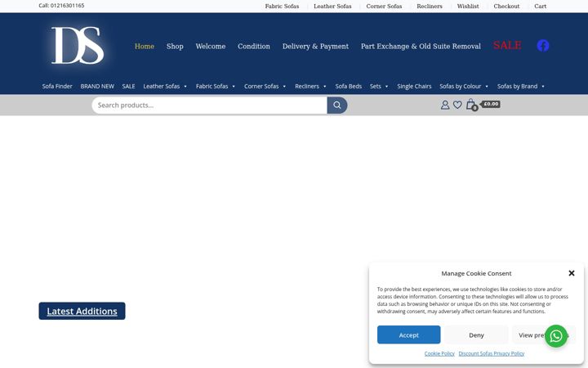Click View preferences button

[x=543, y=335]
